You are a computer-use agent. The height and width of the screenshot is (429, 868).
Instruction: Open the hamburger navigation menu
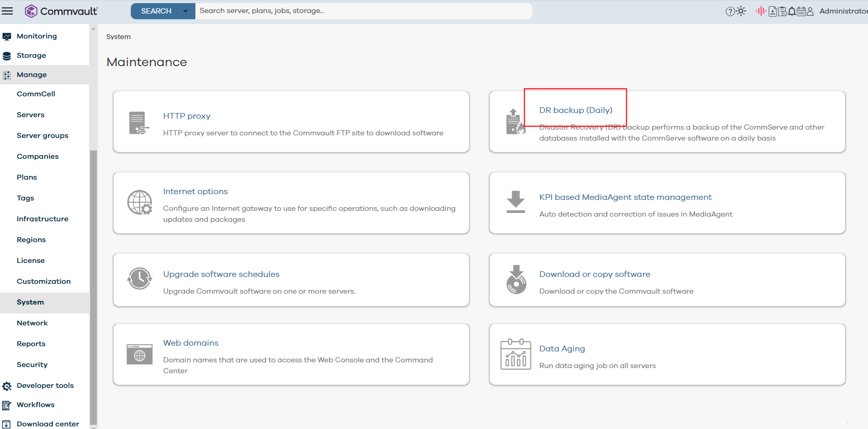coord(7,11)
